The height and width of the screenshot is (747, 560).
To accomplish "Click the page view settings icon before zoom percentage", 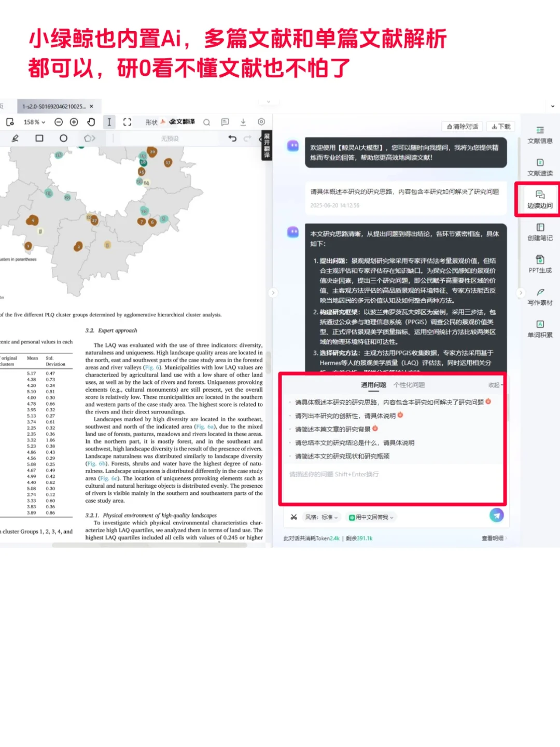I will 10,122.
